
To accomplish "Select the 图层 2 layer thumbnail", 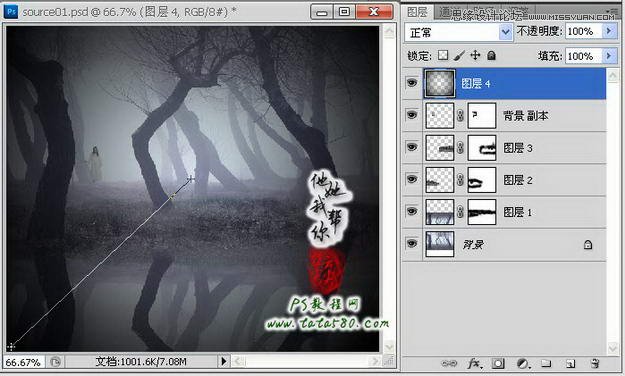I will 440,180.
